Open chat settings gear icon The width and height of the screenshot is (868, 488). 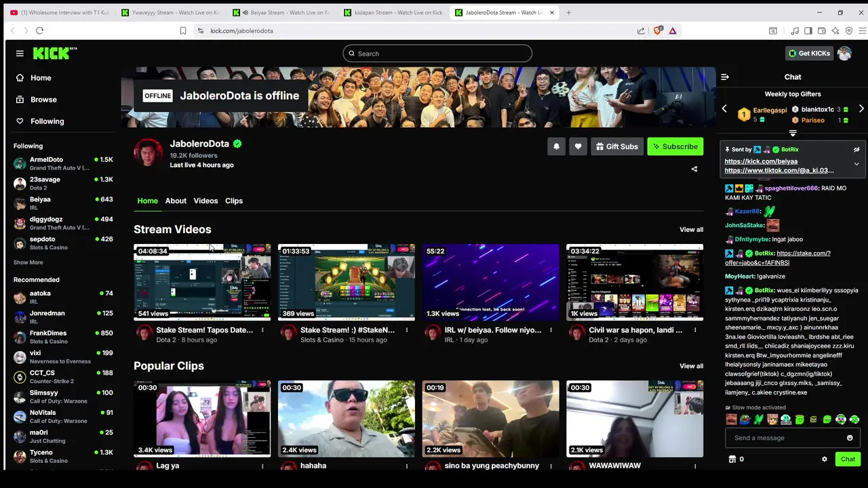[x=825, y=459]
